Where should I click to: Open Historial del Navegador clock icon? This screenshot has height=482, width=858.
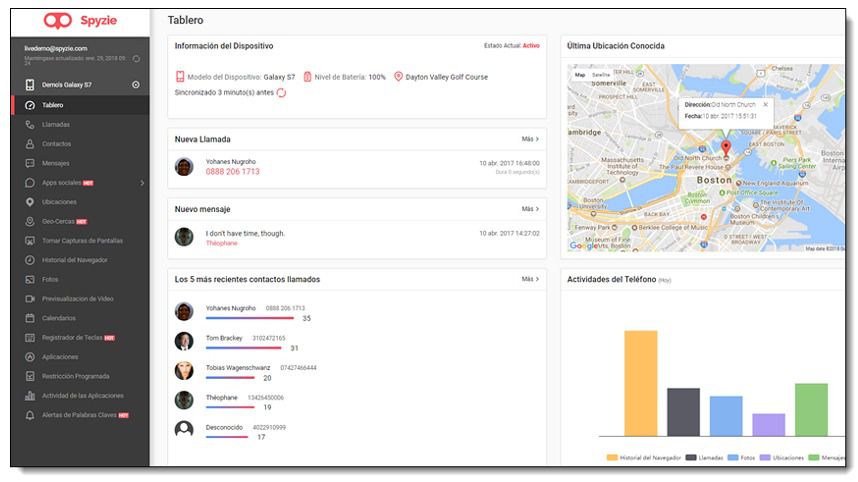coord(30,260)
